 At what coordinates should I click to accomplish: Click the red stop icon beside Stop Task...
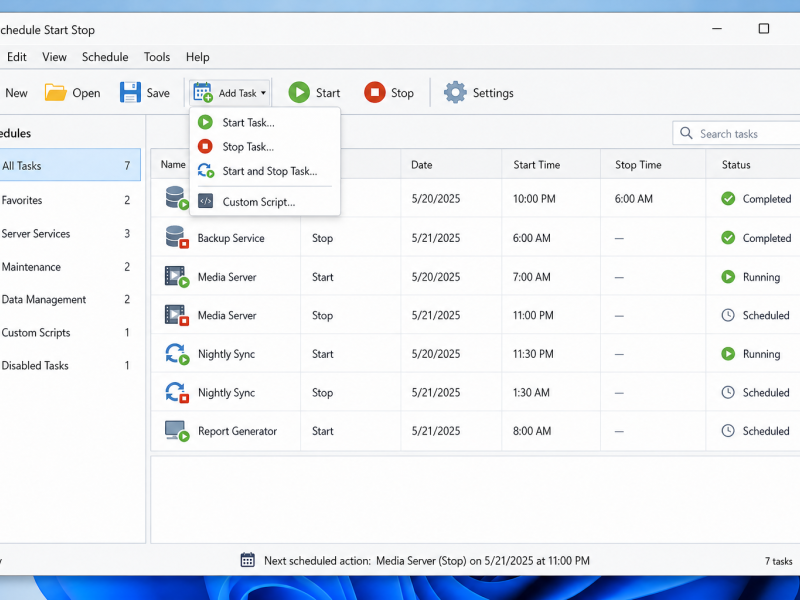tap(205, 147)
